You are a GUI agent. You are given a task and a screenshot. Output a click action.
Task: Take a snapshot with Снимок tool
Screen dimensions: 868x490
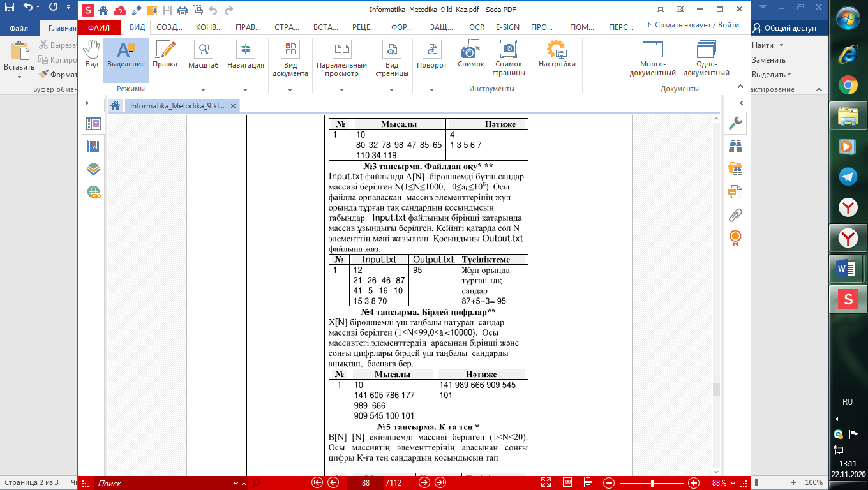(x=470, y=54)
